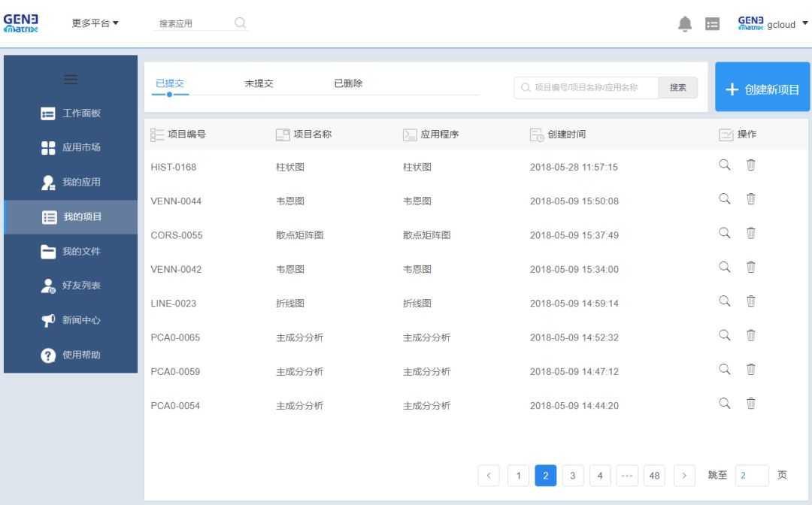The width and height of the screenshot is (812, 505).
Task: Delete project LINE-0023 using its trash icon
Action: click(750, 301)
